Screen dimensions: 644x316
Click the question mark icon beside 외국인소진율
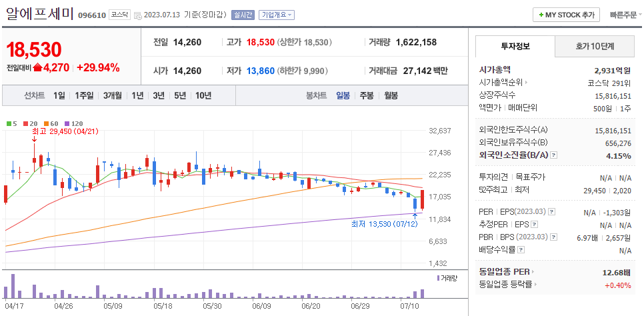(x=554, y=155)
